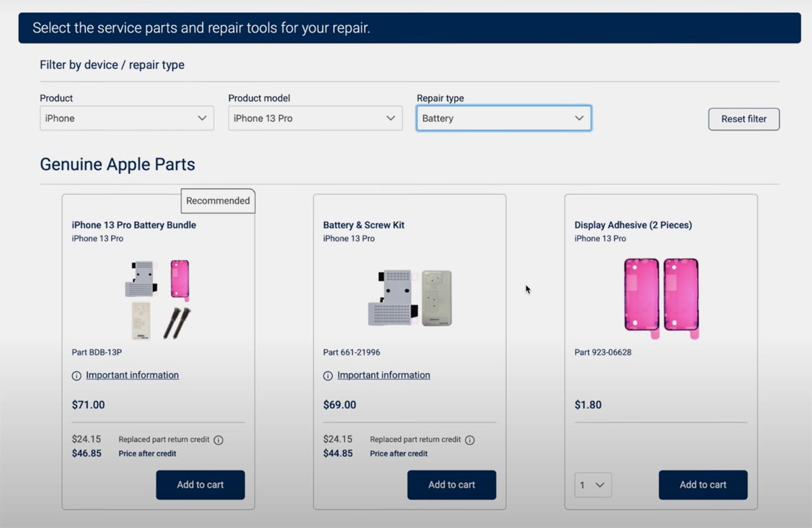Click the Display Adhesive (2 Pieces) title
This screenshot has height=528, width=812.
point(633,225)
